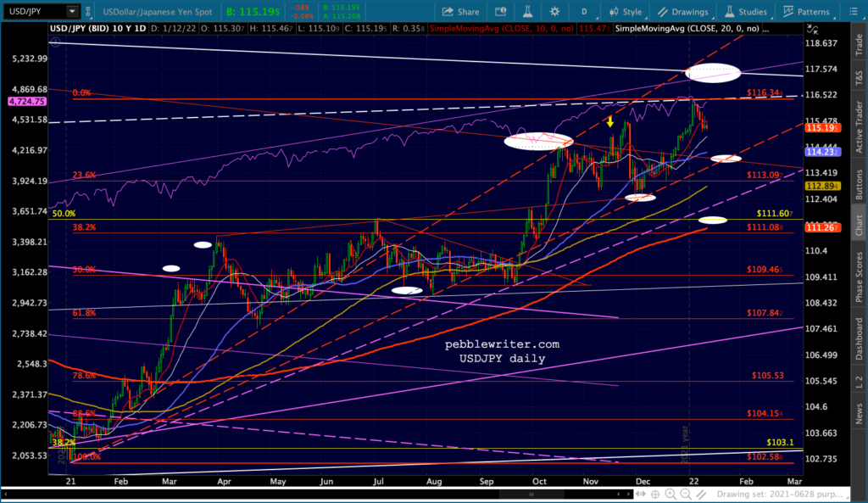This screenshot has width=868, height=503.
Task: Open the Studies menu
Action: (746, 12)
